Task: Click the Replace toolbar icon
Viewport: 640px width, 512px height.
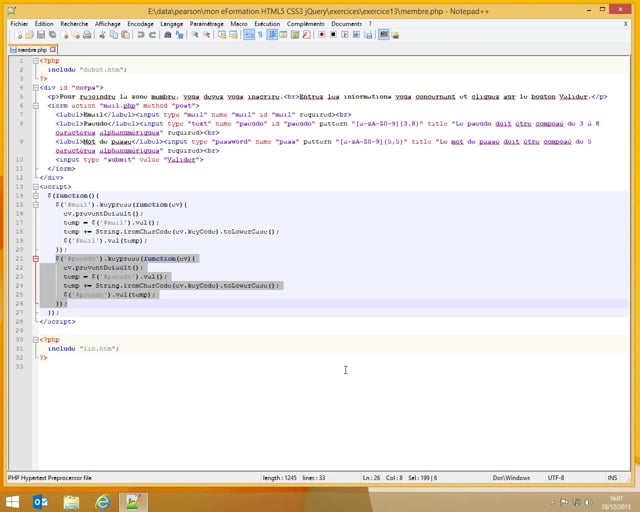Action: click(x=179, y=35)
